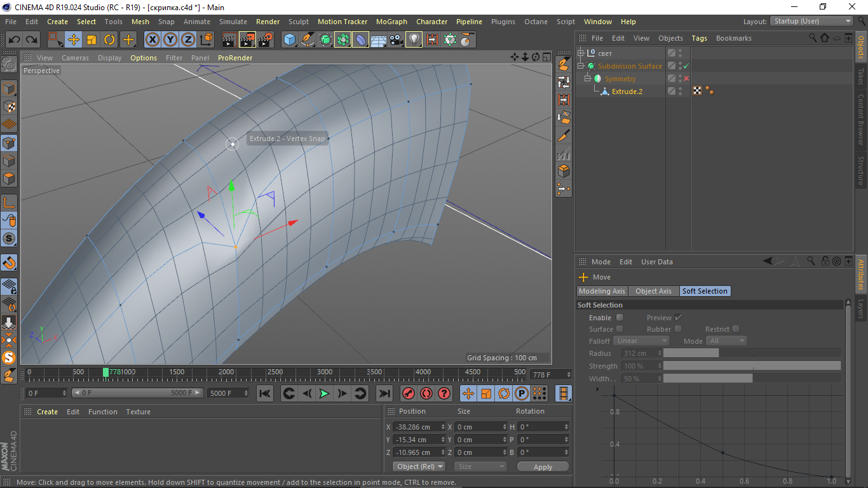Open the Falloff dropdown

641,341
